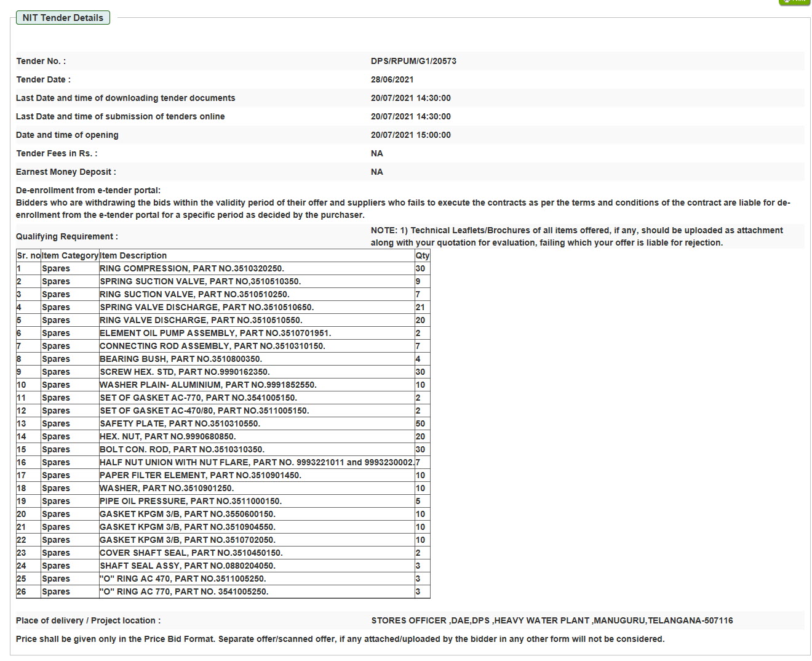Select GASKET KPGM 3/B, PART NO.3550600150 cell

(x=257, y=514)
